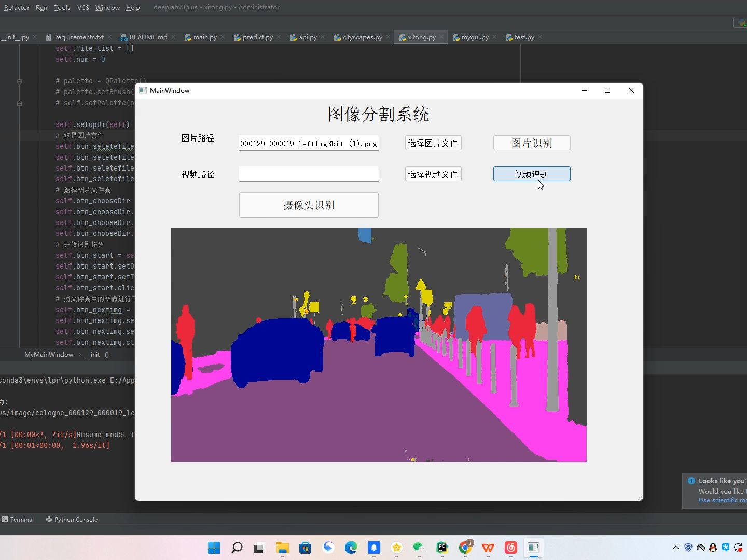Open the Python Console tool window
This screenshot has width=747, height=560.
tap(72, 519)
